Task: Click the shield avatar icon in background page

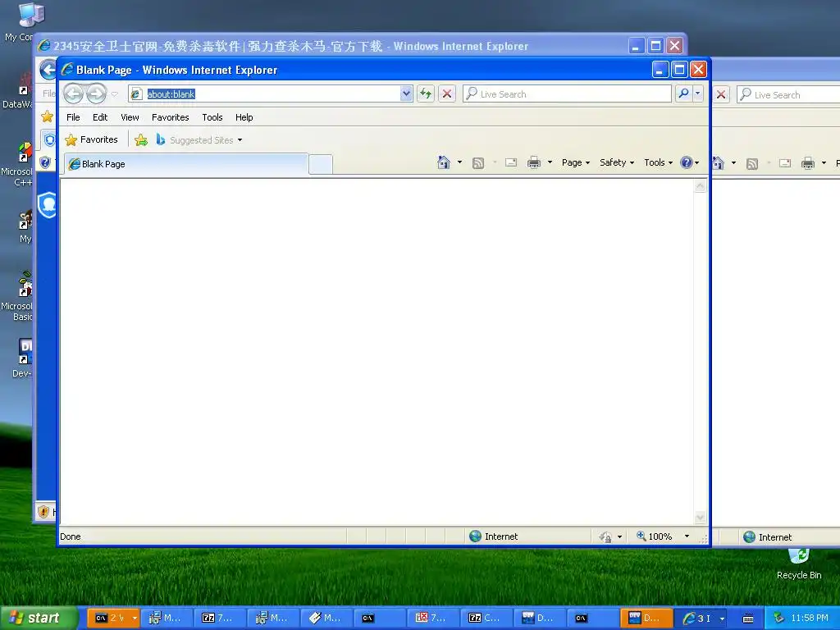Action: point(48,204)
